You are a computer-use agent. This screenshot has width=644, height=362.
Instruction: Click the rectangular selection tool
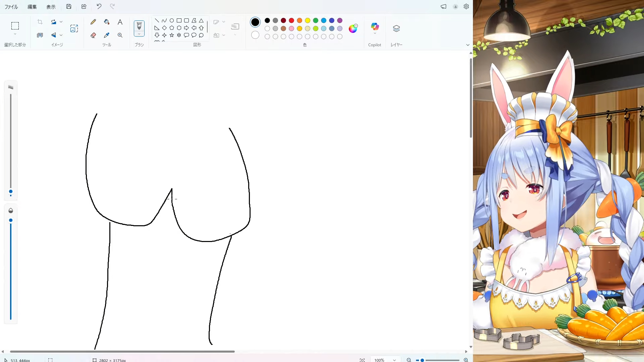pyautogui.click(x=15, y=26)
